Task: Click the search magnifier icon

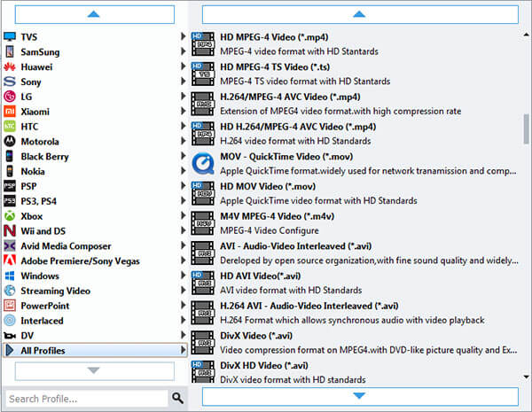Action: point(178,399)
